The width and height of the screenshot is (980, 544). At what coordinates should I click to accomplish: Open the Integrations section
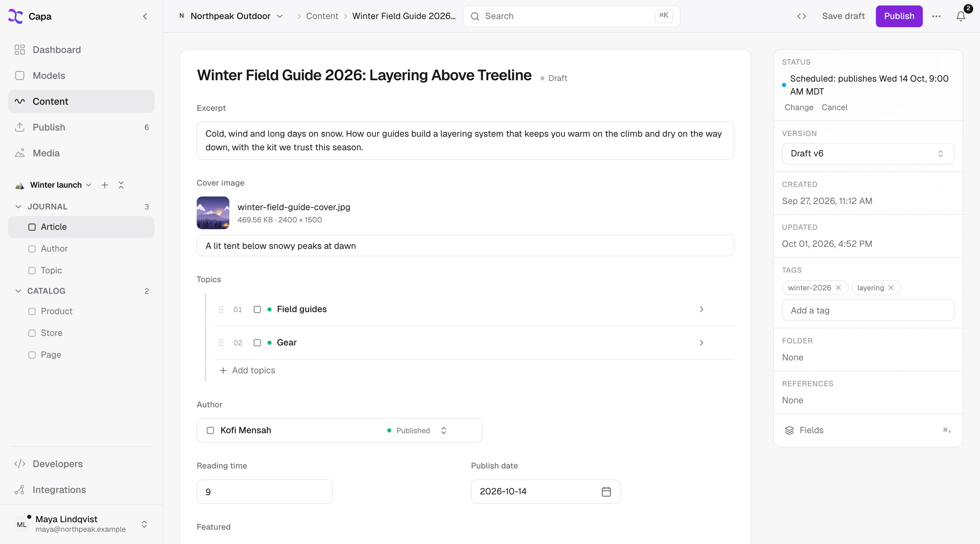click(x=81, y=490)
